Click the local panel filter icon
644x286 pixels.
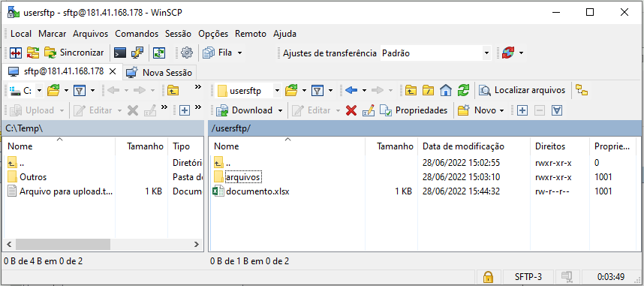coord(79,90)
